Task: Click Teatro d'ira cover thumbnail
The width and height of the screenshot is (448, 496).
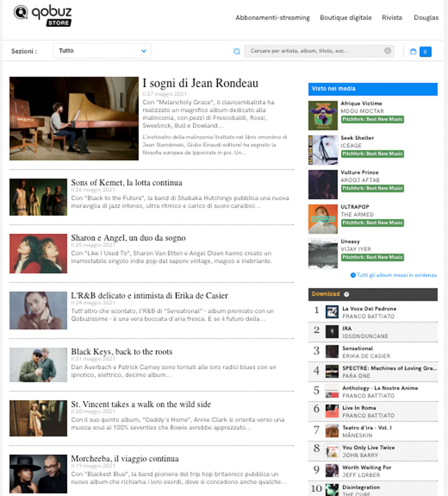Action: point(332,431)
